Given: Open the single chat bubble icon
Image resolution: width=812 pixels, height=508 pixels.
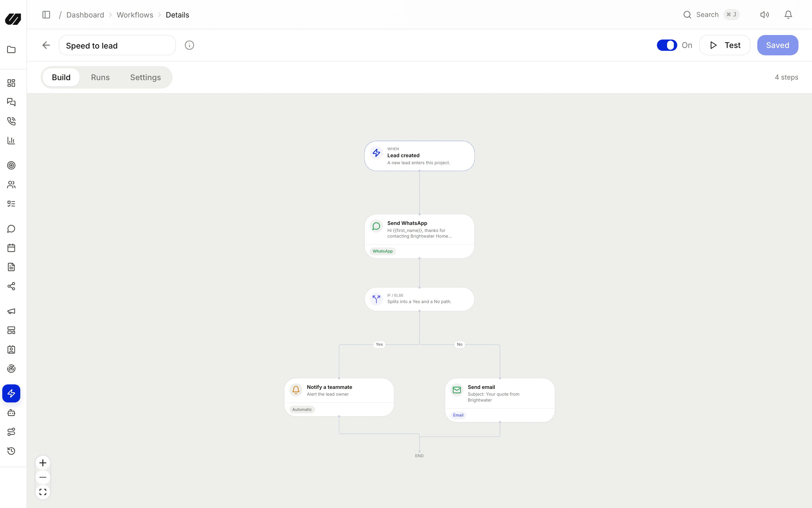Looking at the screenshot, I should tap(11, 229).
